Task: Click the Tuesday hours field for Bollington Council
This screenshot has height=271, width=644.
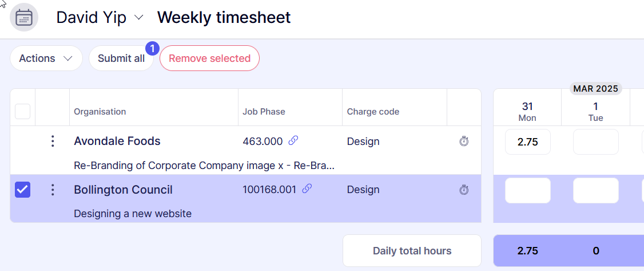Action: [x=595, y=190]
